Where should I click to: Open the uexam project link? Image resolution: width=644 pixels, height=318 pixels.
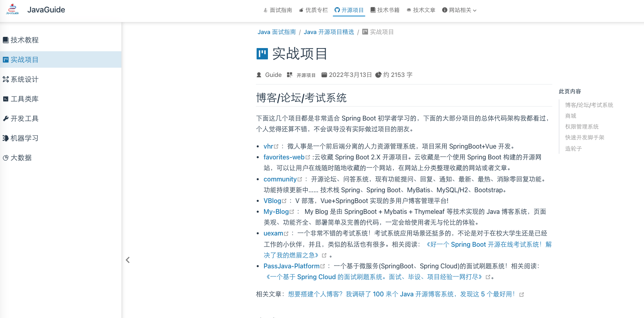(276, 233)
